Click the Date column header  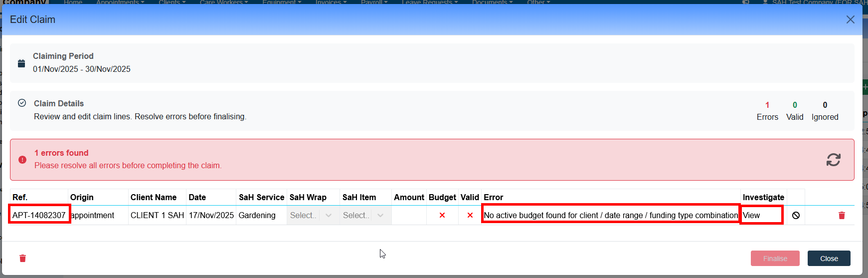click(197, 197)
